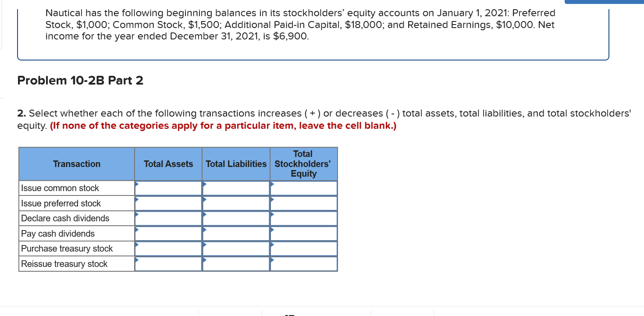Open Total Liabilities dropdown for Pay cash dividends
644x316 pixels.
[x=235, y=233]
